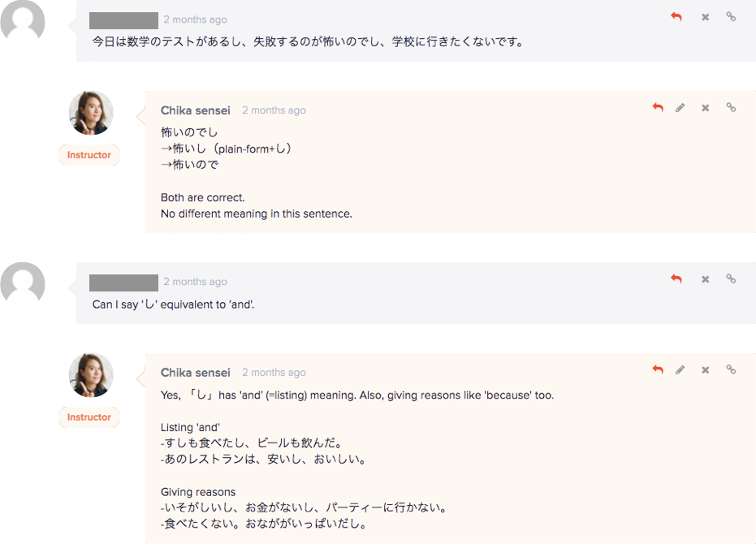Open Chika sensei name on first reply
Viewport: 756px width, 544px height.
tap(195, 110)
